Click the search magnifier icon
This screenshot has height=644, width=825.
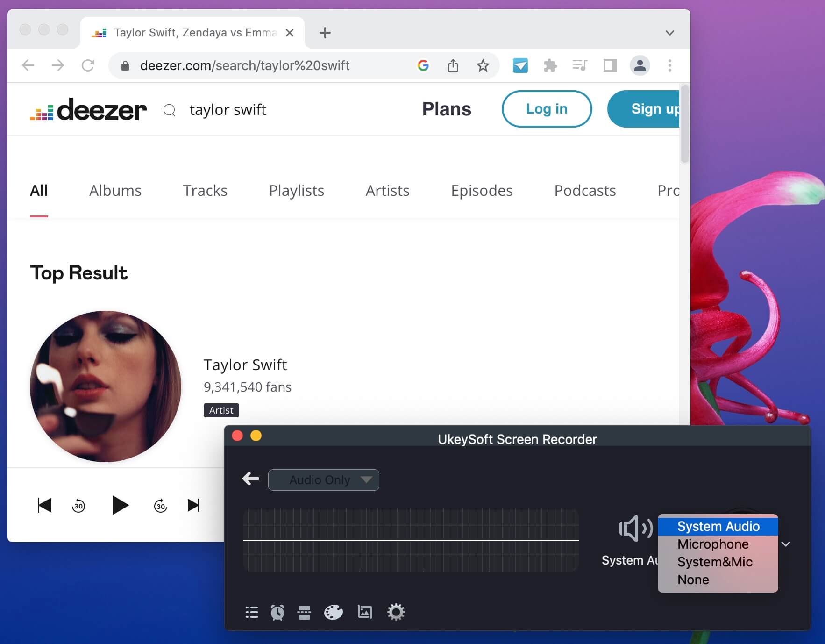pos(169,110)
